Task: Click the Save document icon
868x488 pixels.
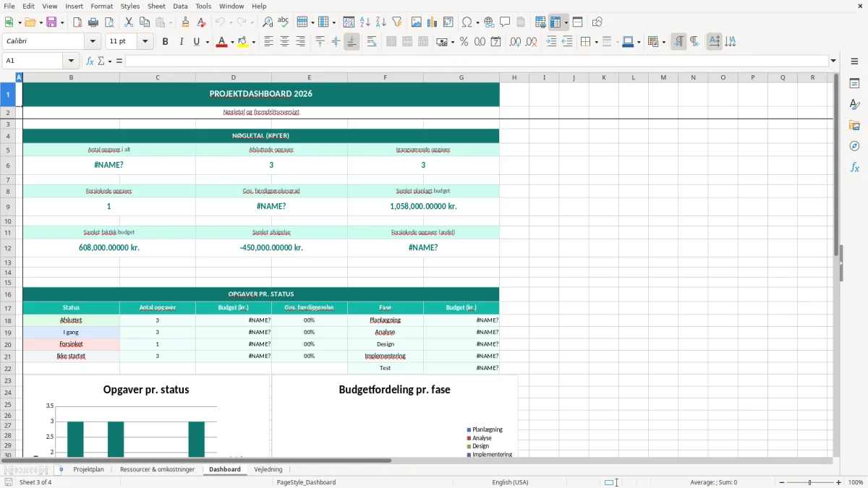Action: point(51,22)
